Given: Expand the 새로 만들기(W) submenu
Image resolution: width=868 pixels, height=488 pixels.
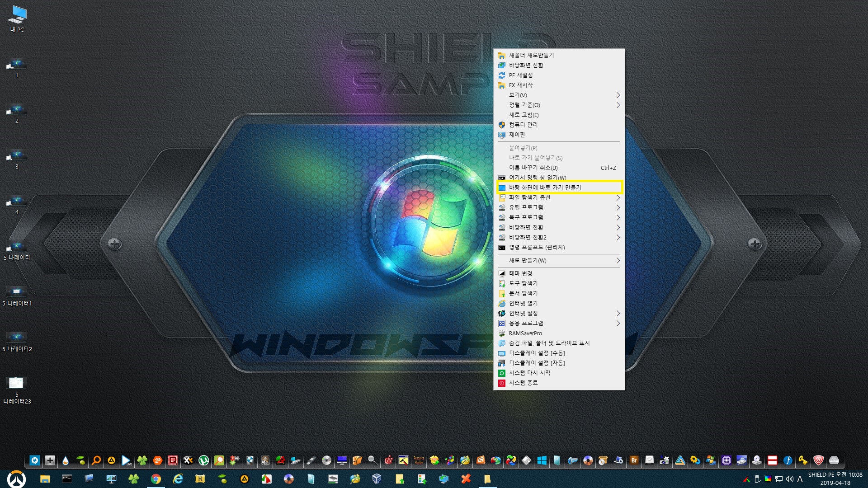Looking at the screenshot, I should click(x=559, y=260).
